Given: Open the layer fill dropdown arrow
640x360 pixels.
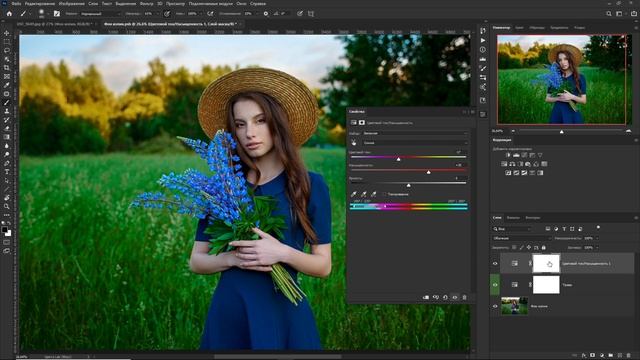Looking at the screenshot, I should pos(597,247).
